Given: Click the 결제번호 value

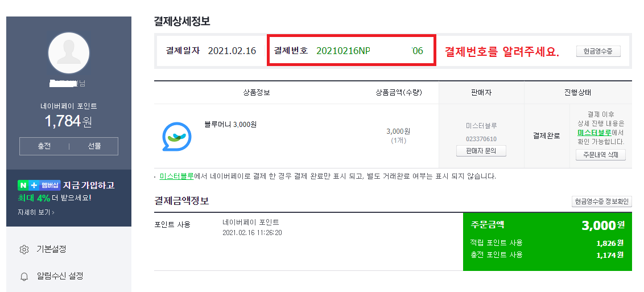Looking at the screenshot, I should click(x=370, y=51).
